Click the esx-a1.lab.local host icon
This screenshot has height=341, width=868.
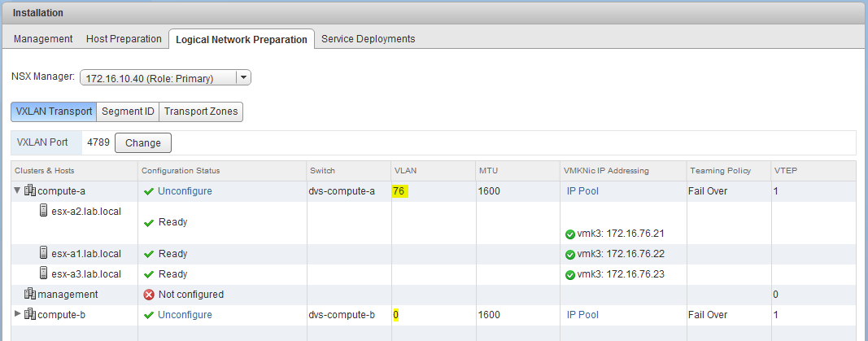tap(44, 253)
